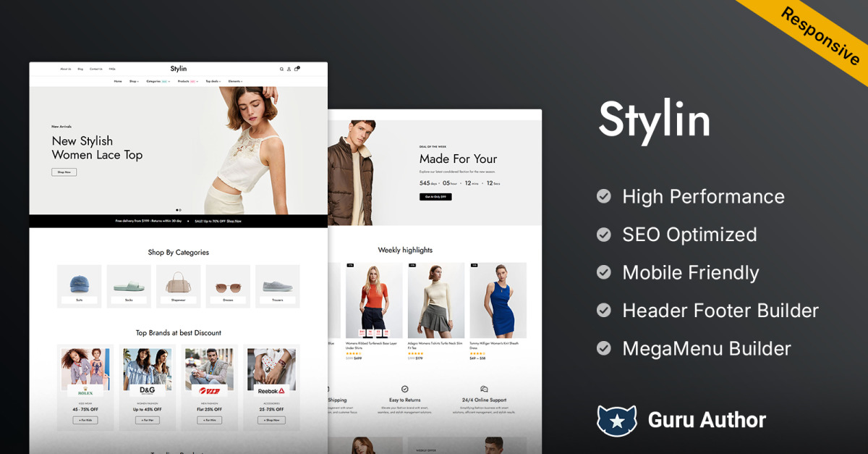Click the search magnifier icon in header
868x454 pixels.
click(281, 70)
